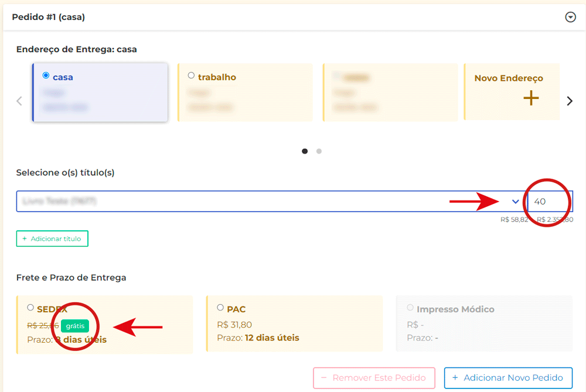
Task: Click the Adicionar Novo Pedido button
Action: [x=507, y=377]
